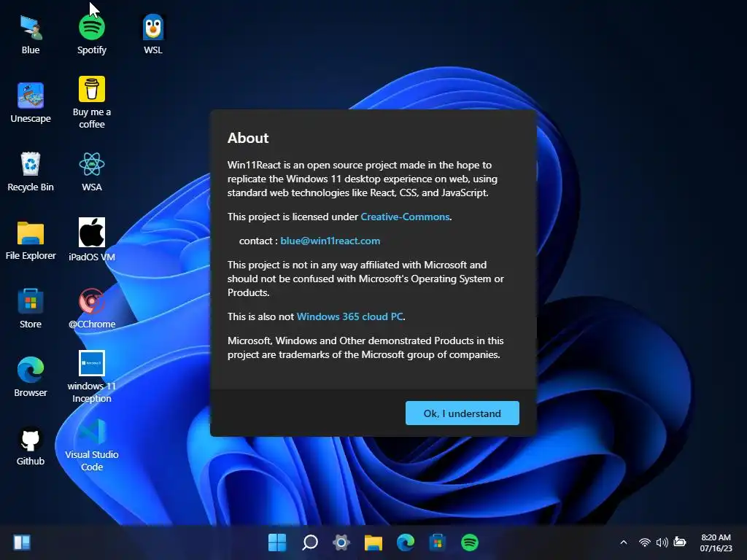Show hidden icons in system tray
747x560 pixels.
click(623, 542)
